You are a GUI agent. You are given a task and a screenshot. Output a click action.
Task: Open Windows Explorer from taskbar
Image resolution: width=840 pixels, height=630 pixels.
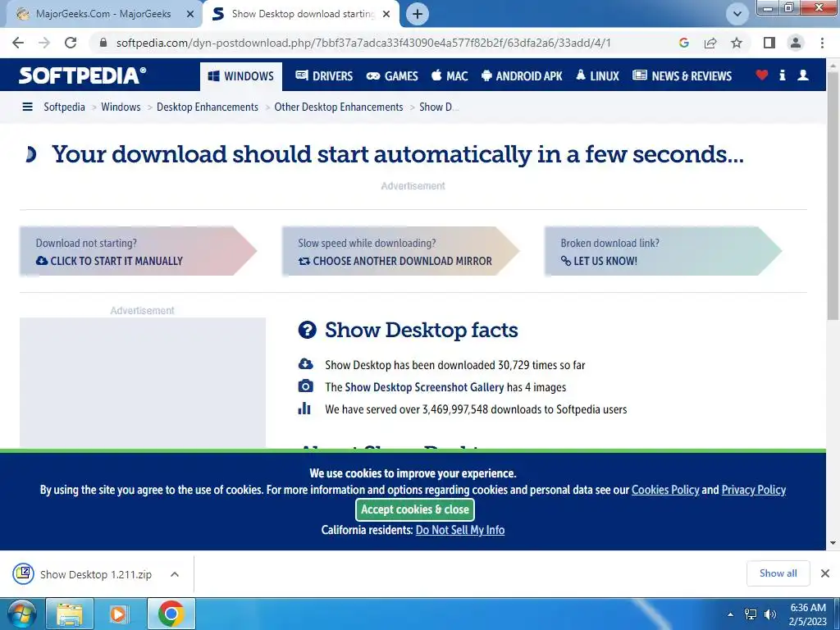(x=71, y=614)
